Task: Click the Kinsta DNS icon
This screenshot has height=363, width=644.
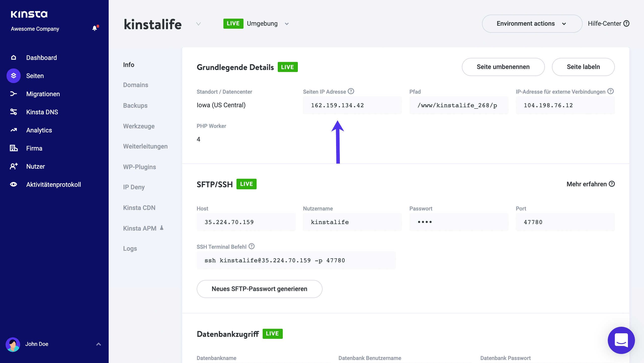Action: [x=14, y=112]
